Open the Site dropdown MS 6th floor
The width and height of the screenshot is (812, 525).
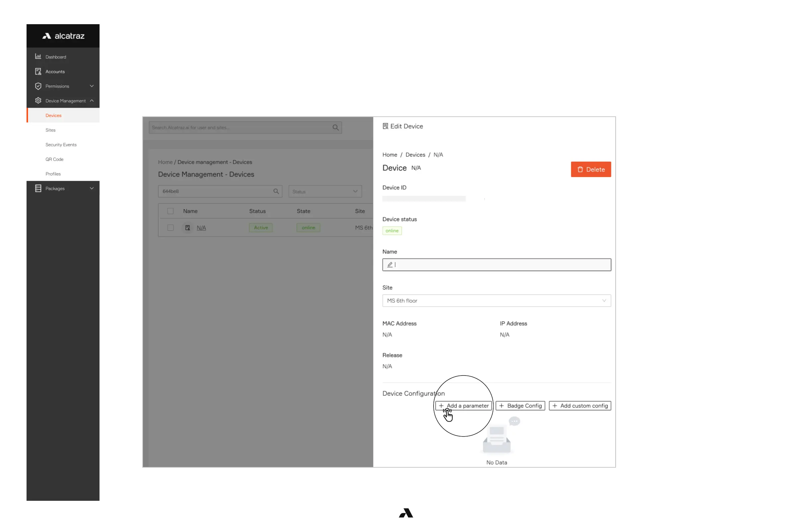click(x=497, y=300)
